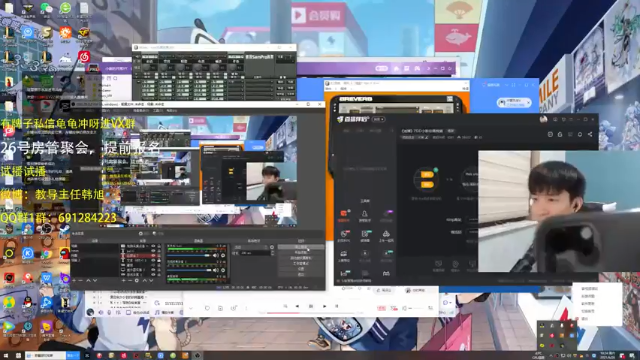Toggle lock on last OBS source row
This screenshot has width=640, height=360.
159,275
